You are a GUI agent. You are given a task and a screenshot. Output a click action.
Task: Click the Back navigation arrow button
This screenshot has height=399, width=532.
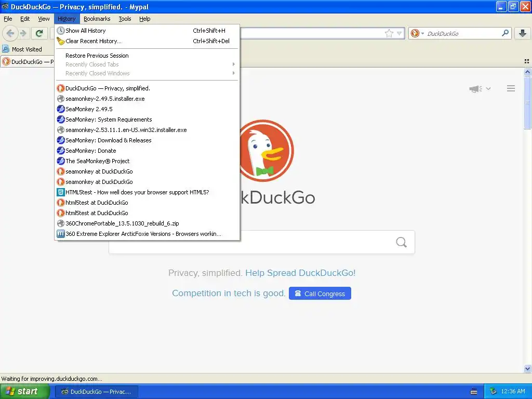click(10, 33)
